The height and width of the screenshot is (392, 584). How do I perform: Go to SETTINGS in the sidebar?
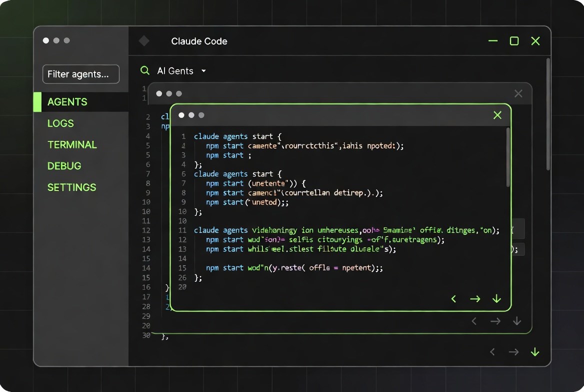(x=71, y=187)
